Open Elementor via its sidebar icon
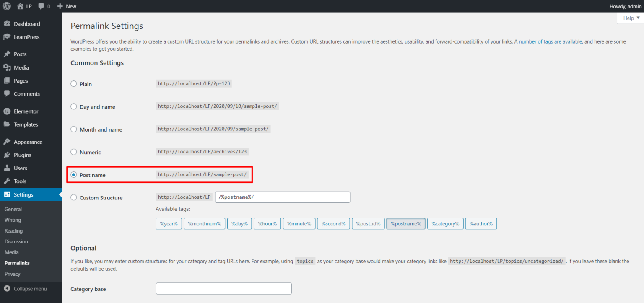644x303 pixels. [7, 111]
